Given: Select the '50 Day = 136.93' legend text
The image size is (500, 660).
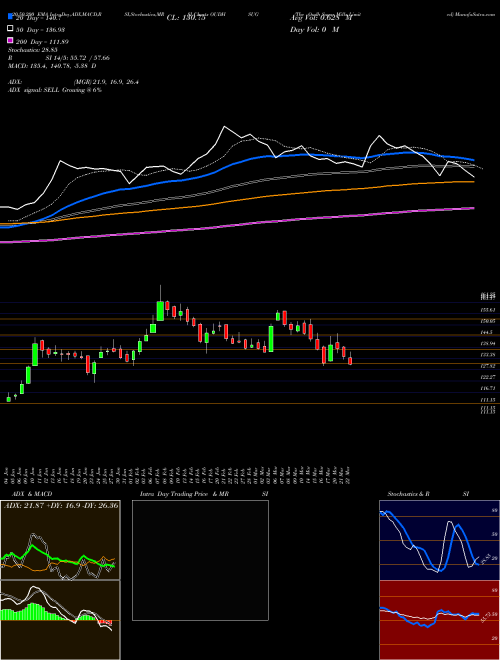Looking at the screenshot, I should click(x=40, y=30).
